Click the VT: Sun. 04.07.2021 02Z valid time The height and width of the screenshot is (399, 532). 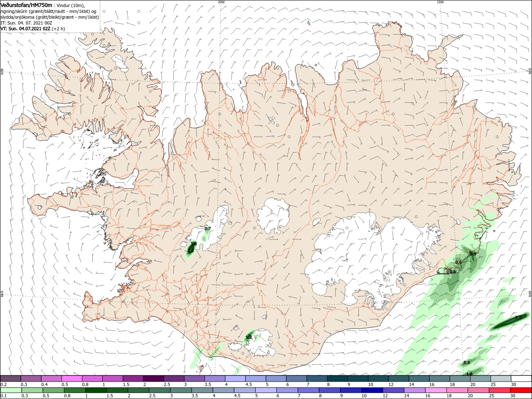point(25,29)
